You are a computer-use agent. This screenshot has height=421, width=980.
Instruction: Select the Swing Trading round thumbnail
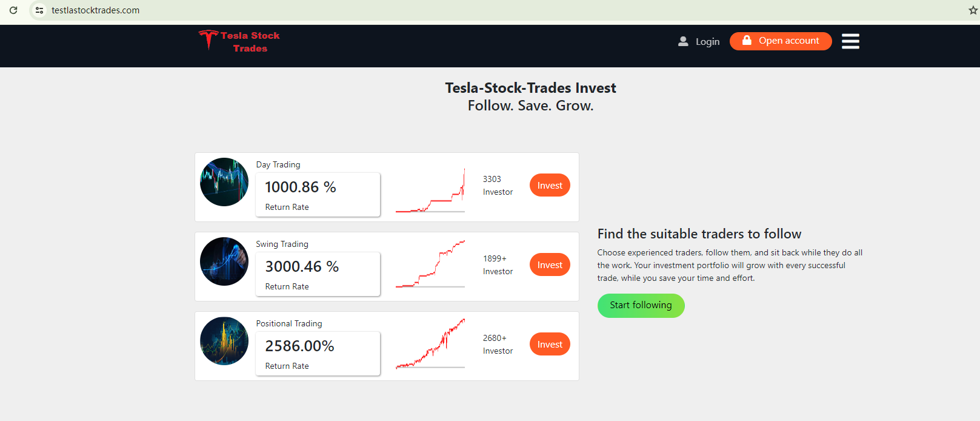click(x=224, y=261)
